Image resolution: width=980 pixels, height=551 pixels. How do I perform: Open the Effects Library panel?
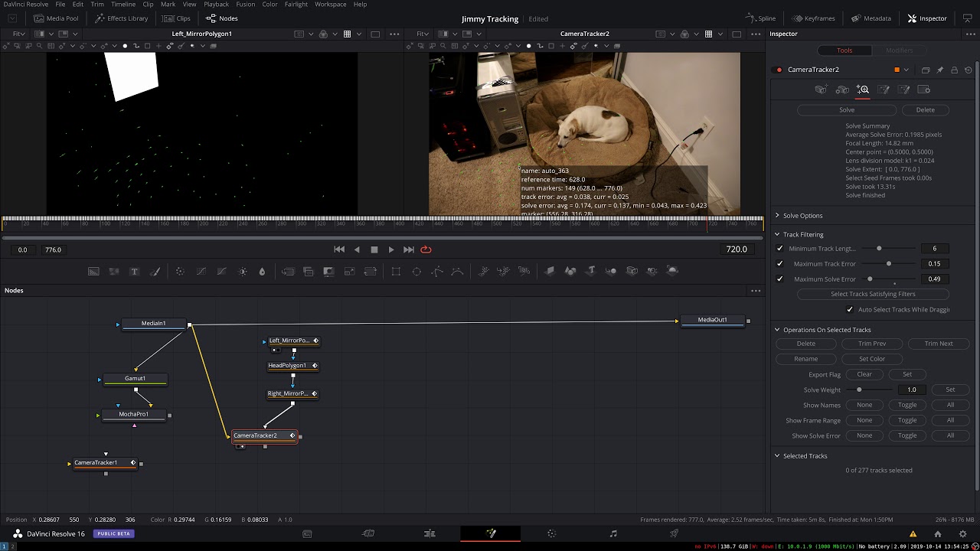click(x=122, y=18)
